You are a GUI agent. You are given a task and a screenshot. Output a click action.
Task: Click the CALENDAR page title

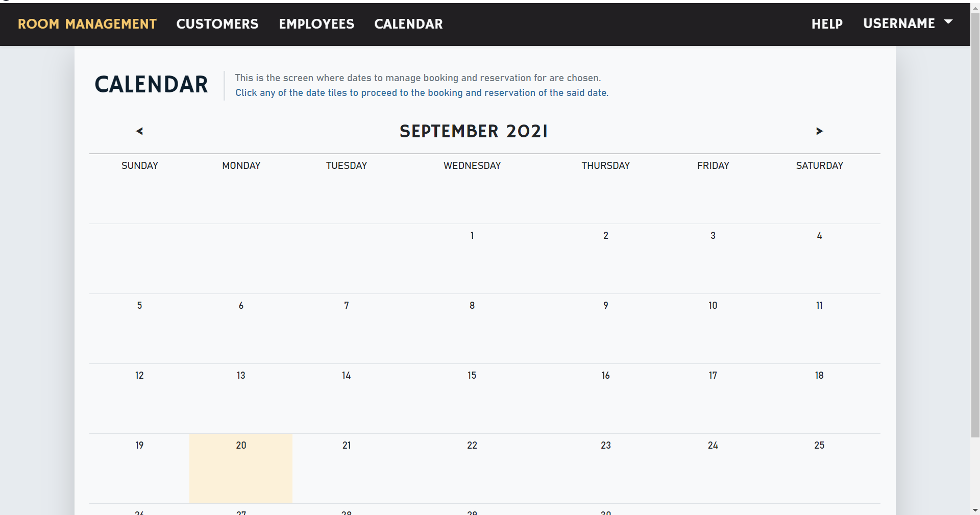[151, 85]
